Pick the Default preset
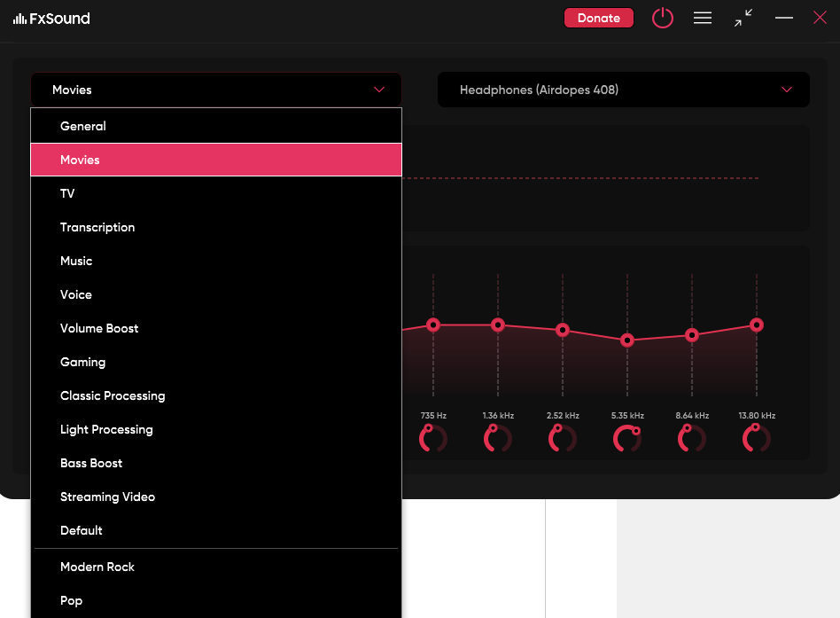 click(216, 530)
